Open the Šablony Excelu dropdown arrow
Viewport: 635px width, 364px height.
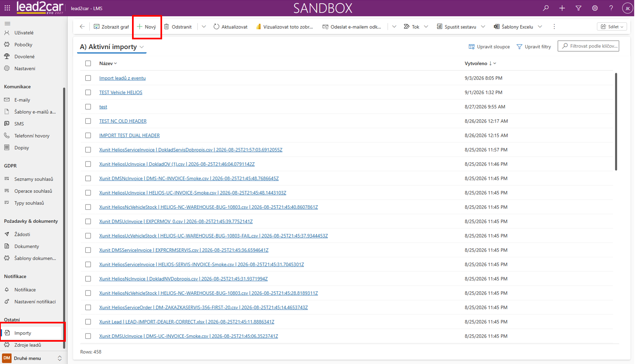click(540, 27)
